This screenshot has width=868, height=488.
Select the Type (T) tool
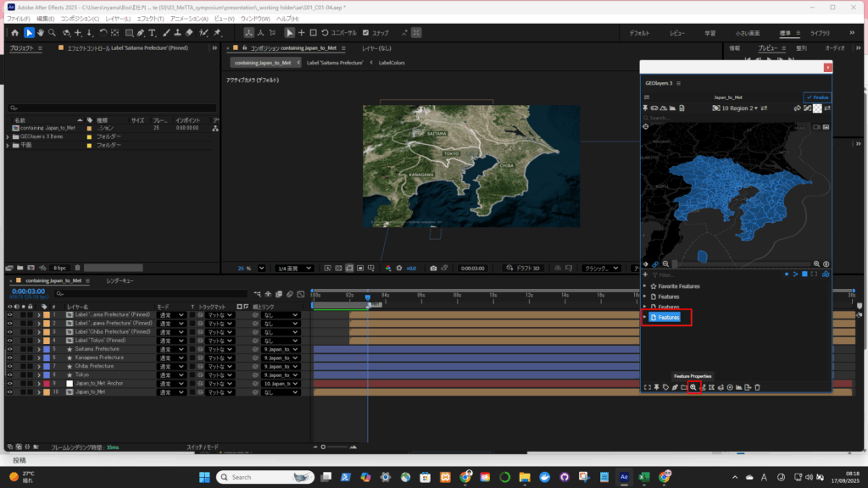tap(153, 32)
